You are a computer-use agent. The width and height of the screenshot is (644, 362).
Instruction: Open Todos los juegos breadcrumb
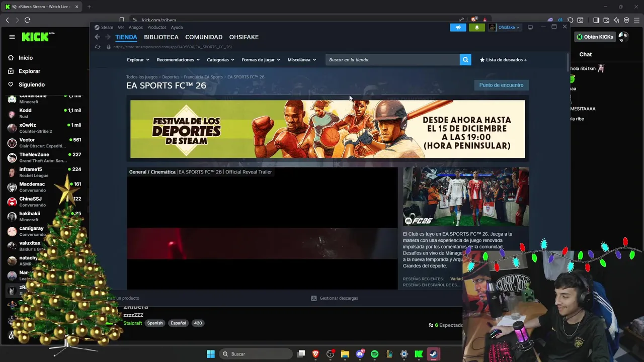(x=142, y=77)
